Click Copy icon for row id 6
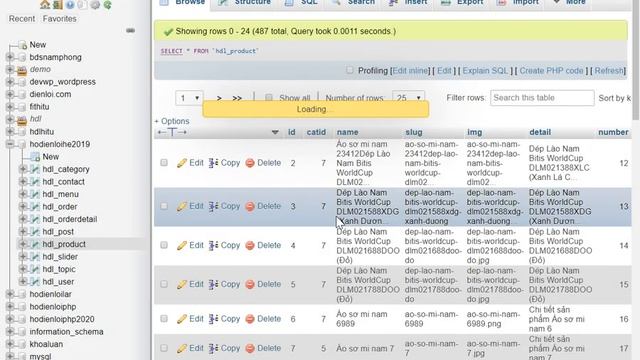 [x=213, y=319]
